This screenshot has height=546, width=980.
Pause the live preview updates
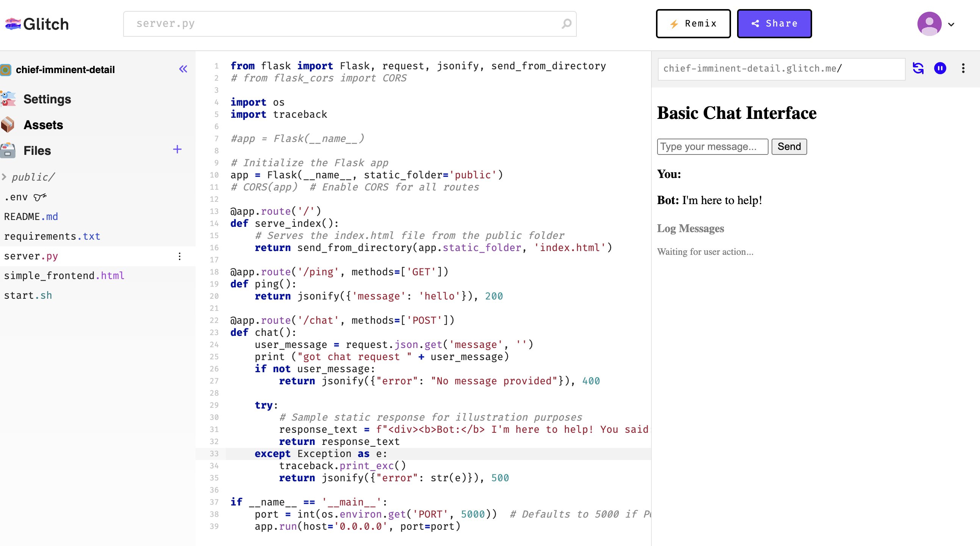941,69
